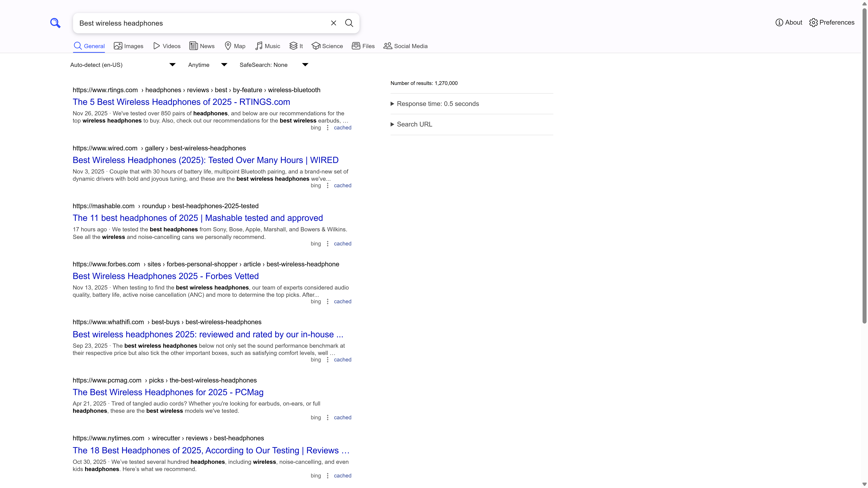Submit search with magnifying glass button
This screenshot has height=488, width=868.
349,23
